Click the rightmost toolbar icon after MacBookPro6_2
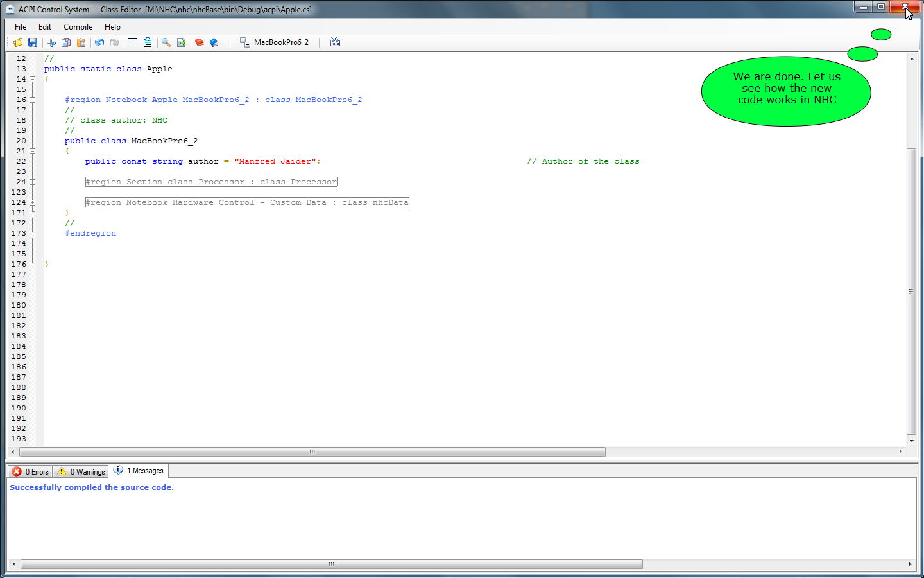Viewport: 924px width, 578px height. (335, 42)
